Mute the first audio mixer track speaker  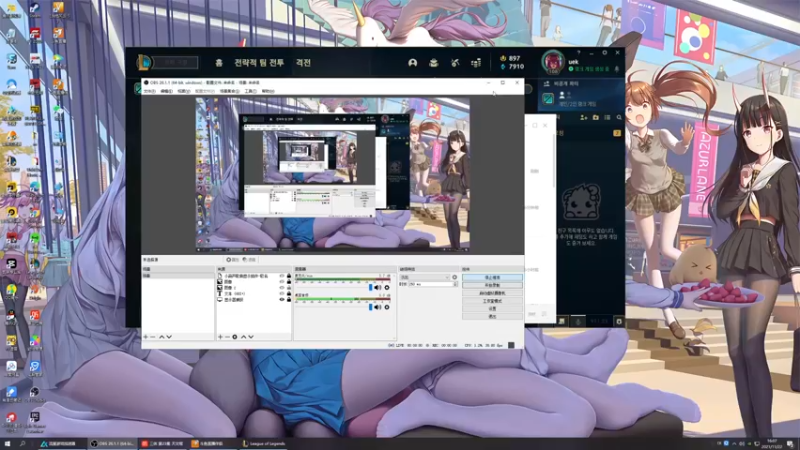click(378, 288)
